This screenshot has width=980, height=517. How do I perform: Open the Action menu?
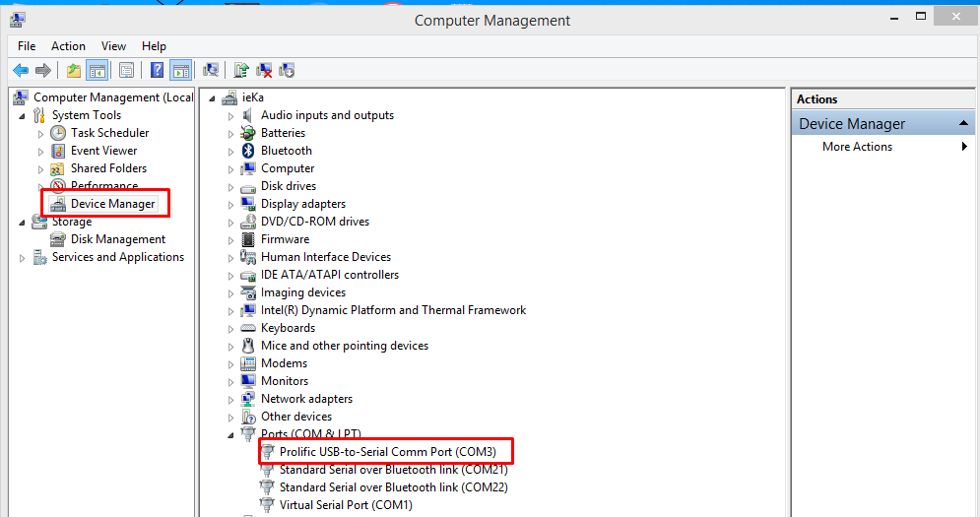click(x=68, y=46)
